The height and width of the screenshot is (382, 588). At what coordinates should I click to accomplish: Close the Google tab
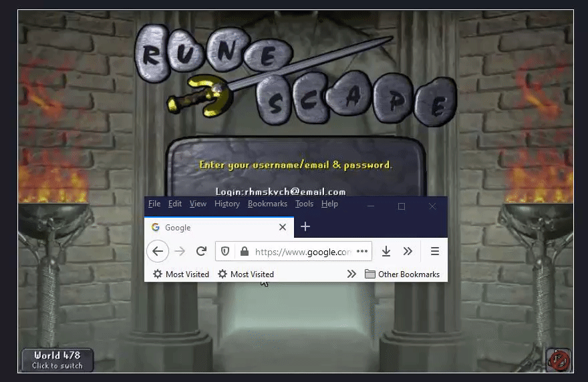click(283, 227)
